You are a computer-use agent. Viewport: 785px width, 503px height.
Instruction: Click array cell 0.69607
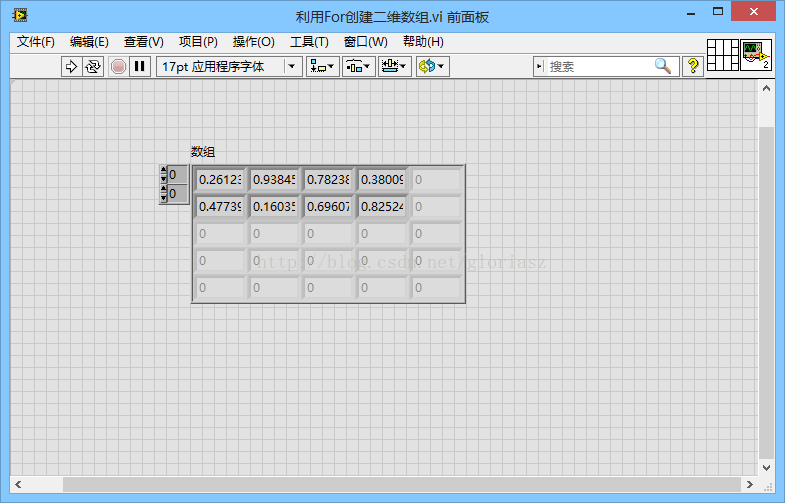pos(328,207)
